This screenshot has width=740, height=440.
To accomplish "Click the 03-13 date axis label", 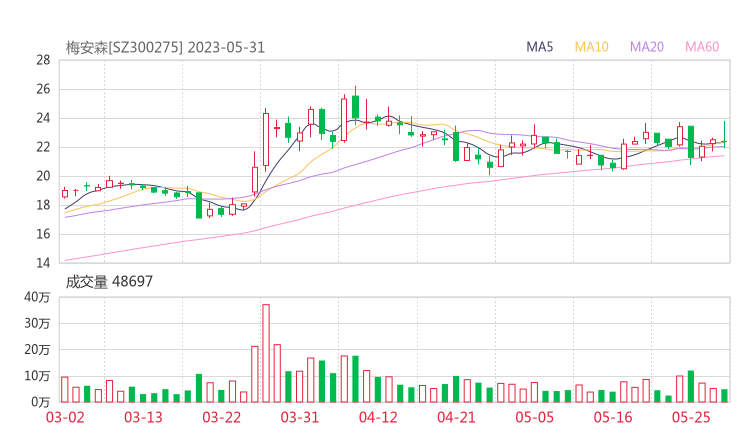I will pyautogui.click(x=143, y=417).
